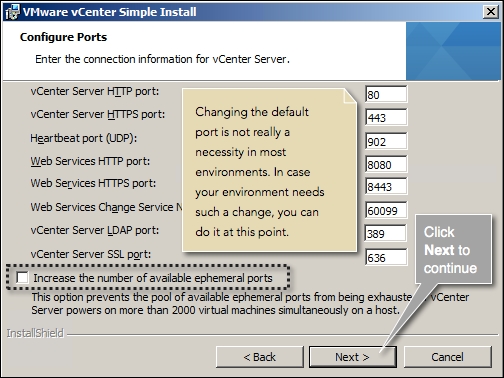Edit Change Service Notification port 60099
The width and height of the screenshot is (504, 378).
386,210
